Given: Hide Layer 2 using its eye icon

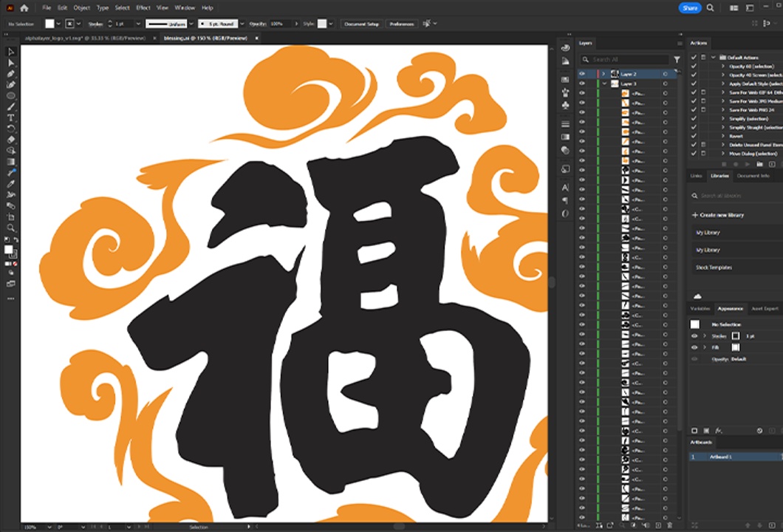Looking at the screenshot, I should coord(582,74).
